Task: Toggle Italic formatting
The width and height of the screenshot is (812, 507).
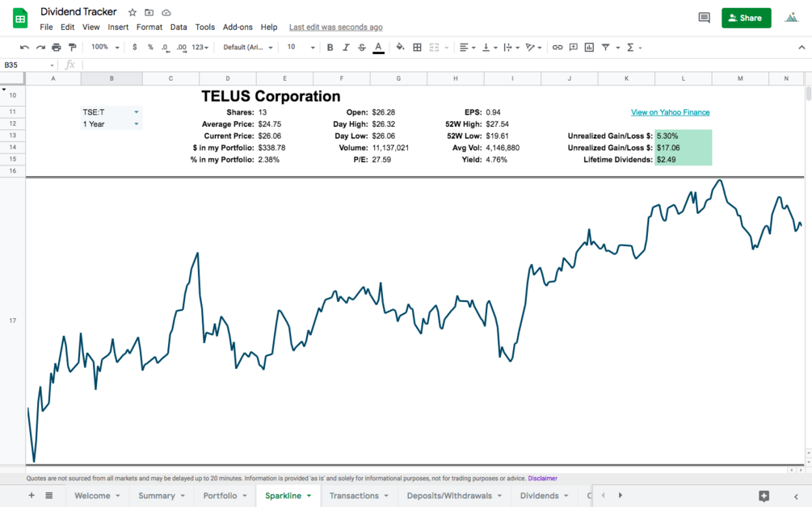Action: point(346,47)
